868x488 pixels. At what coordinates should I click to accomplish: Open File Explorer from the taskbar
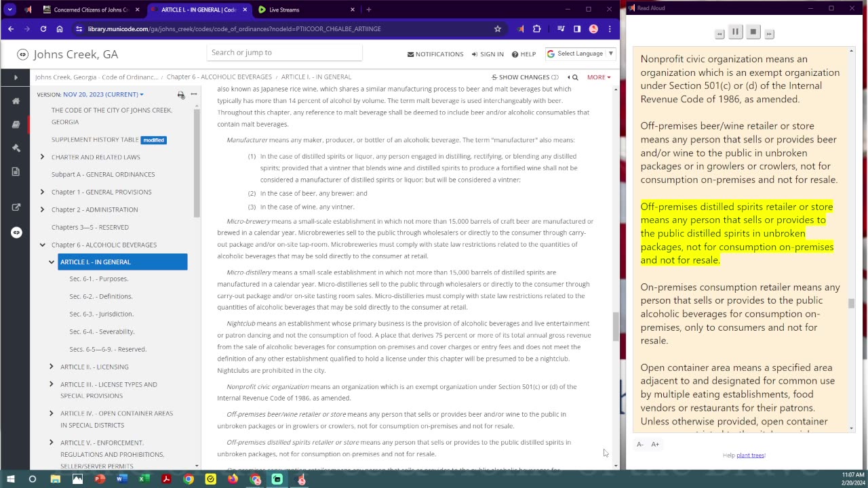point(56,479)
